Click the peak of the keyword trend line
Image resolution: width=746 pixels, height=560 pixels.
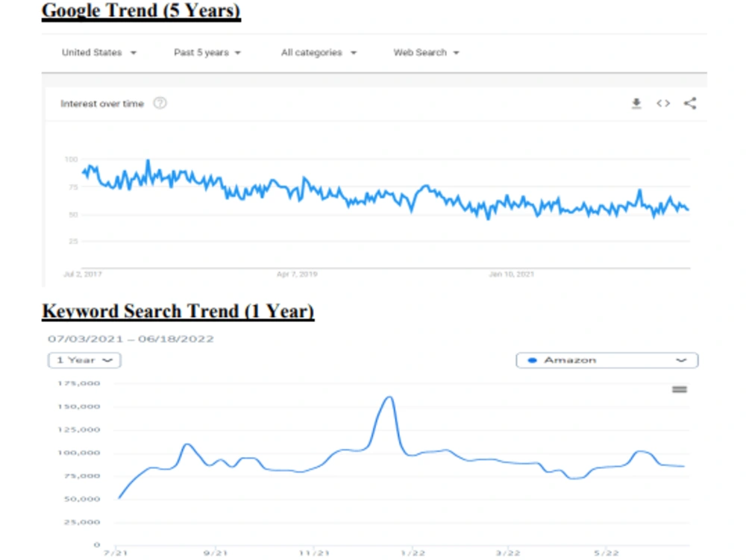389,397
